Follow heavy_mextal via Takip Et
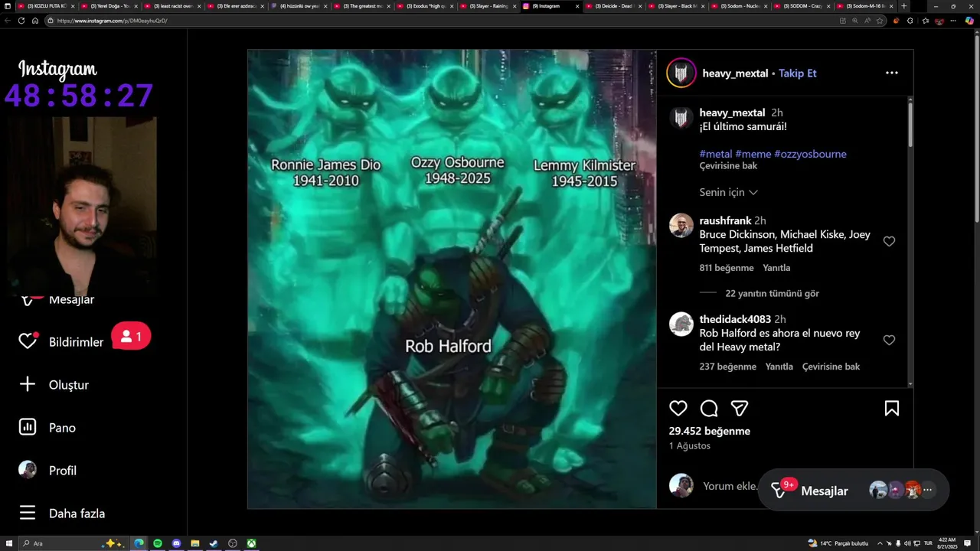The image size is (980, 551). click(x=798, y=73)
